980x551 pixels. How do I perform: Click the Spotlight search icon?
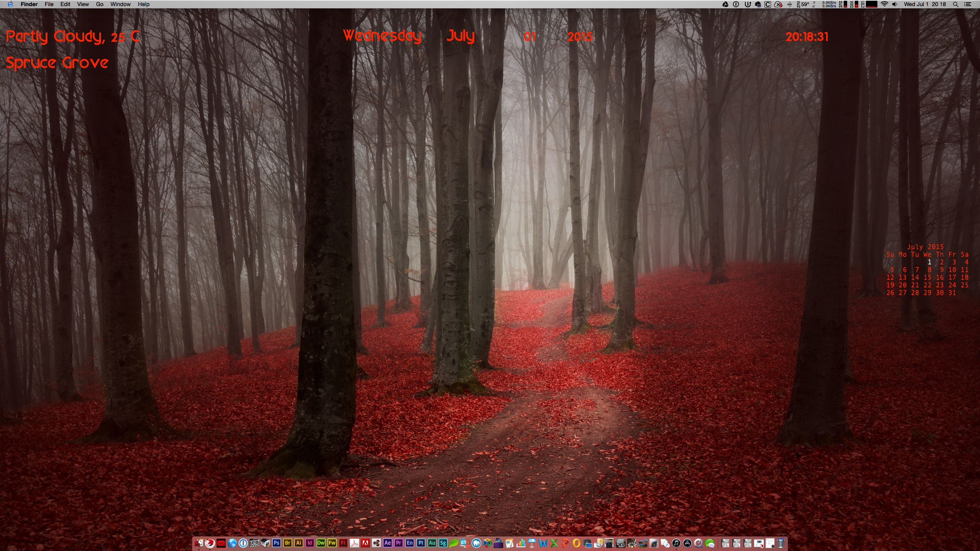pyautogui.click(x=955, y=4)
